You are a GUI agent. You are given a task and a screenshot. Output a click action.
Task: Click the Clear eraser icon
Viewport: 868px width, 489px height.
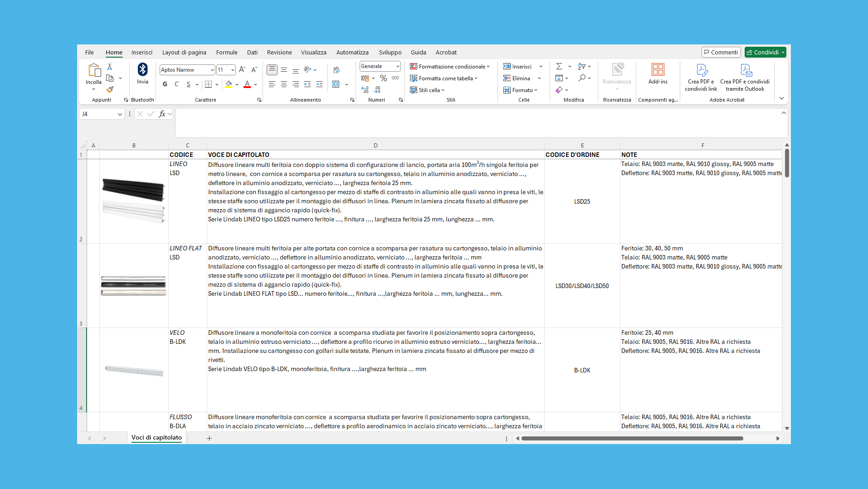coord(559,90)
